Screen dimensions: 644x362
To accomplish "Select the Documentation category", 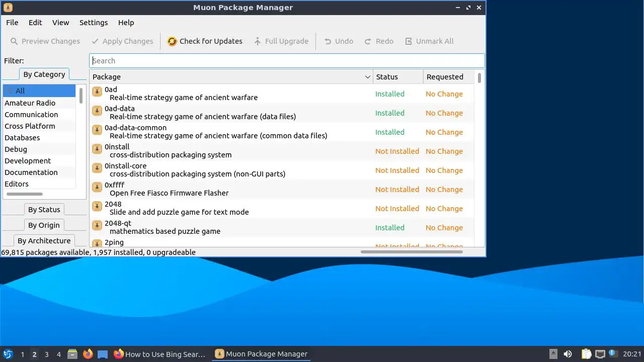I will (x=39, y=172).
